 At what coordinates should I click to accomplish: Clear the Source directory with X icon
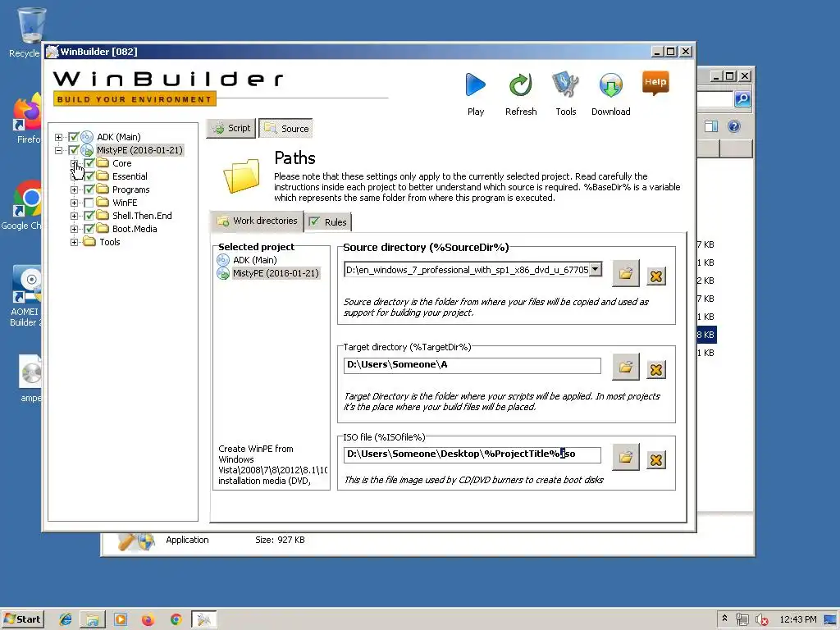coord(656,276)
